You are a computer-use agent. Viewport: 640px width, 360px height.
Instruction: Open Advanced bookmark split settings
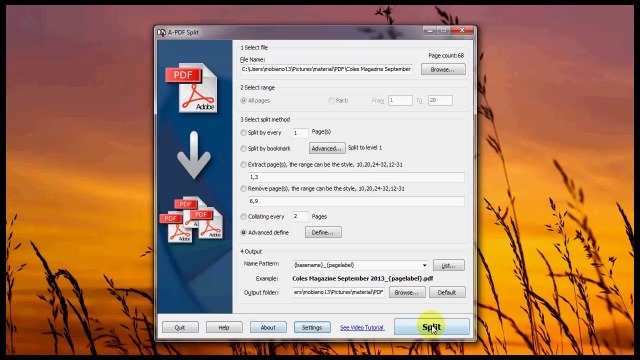point(327,148)
